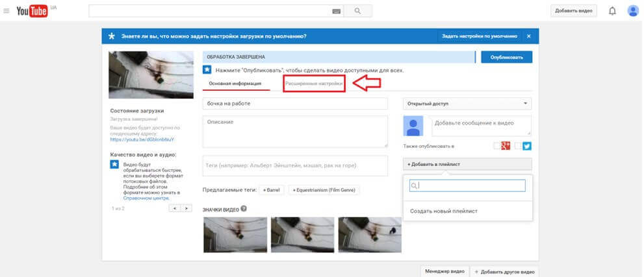The width and height of the screenshot is (644, 277).
Task: Click the help question mark near ЗНАЧКИ ВИДЕО
Action: [x=244, y=208]
